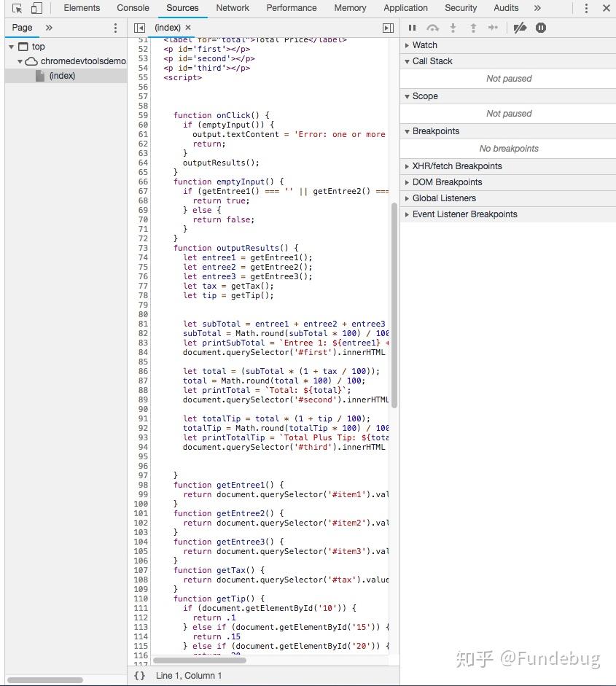Close the (index) file tab
The height and width of the screenshot is (686, 616).
pyautogui.click(x=188, y=28)
